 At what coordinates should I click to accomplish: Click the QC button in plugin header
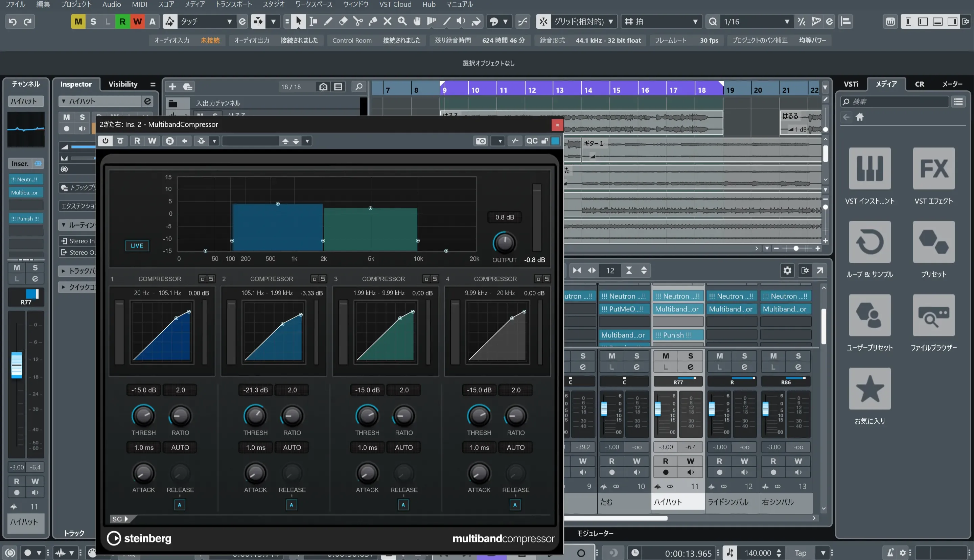pyautogui.click(x=532, y=141)
